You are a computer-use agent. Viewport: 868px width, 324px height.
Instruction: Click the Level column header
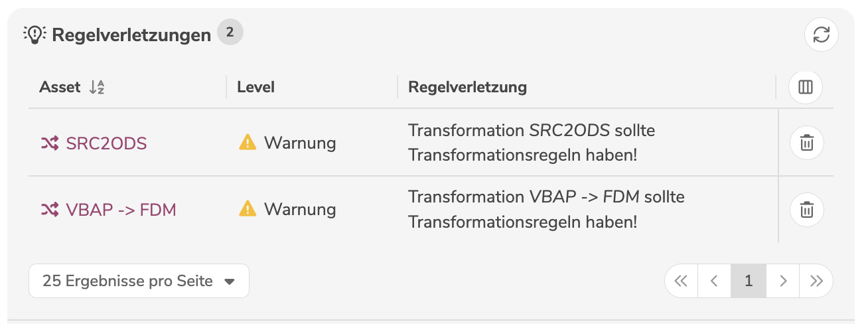click(x=256, y=87)
